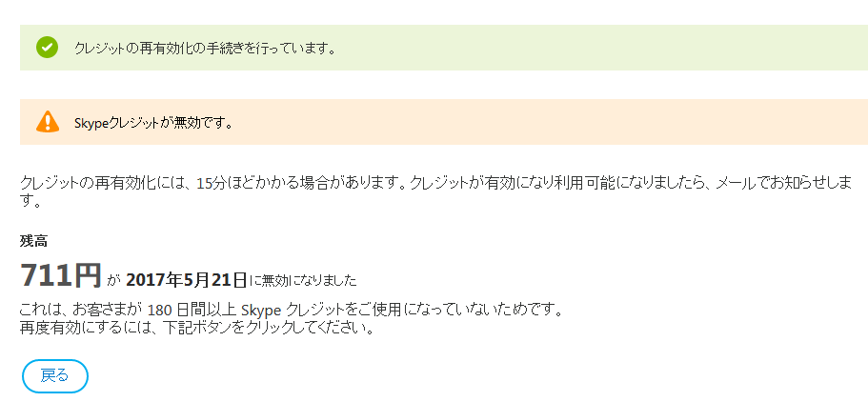
Task: Go back with the 戻る button
Action: (55, 376)
